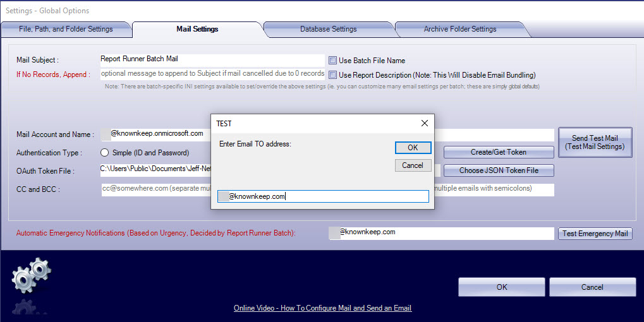This screenshot has height=322, width=644.
Task: Click Choose JSON Token File button
Action: (499, 170)
